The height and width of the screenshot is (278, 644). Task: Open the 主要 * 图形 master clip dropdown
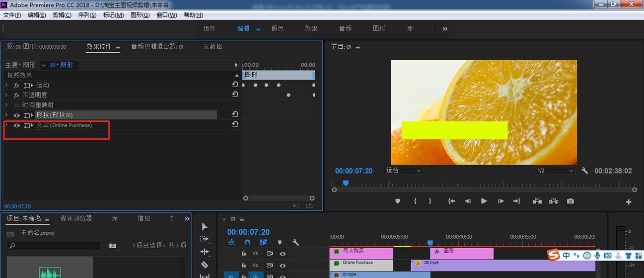(x=44, y=65)
